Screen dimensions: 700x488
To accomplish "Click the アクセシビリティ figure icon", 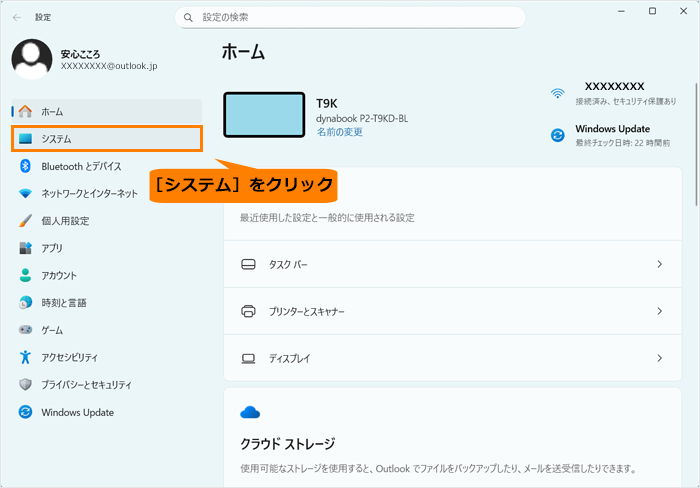I will [26, 357].
